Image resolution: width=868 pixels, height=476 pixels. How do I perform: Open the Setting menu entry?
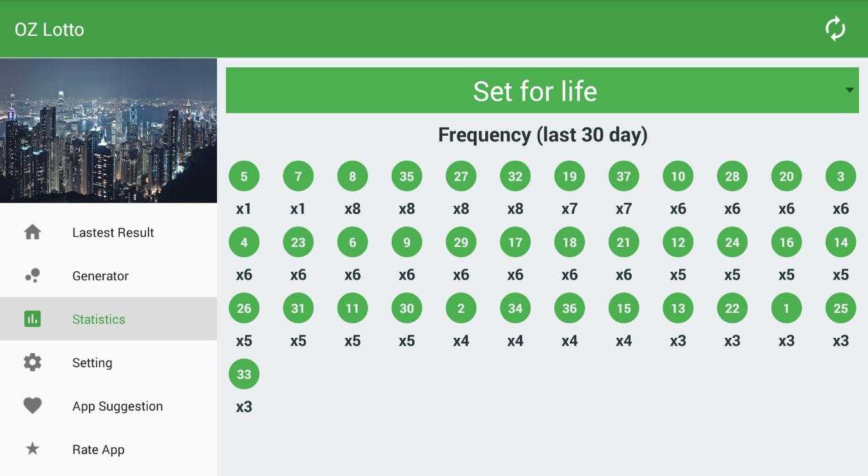(x=109, y=362)
